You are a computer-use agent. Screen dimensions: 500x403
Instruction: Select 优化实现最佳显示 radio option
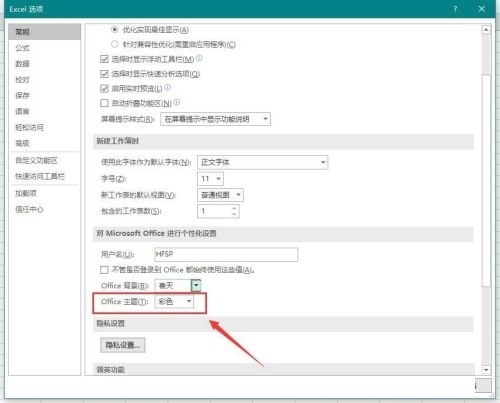click(115, 30)
